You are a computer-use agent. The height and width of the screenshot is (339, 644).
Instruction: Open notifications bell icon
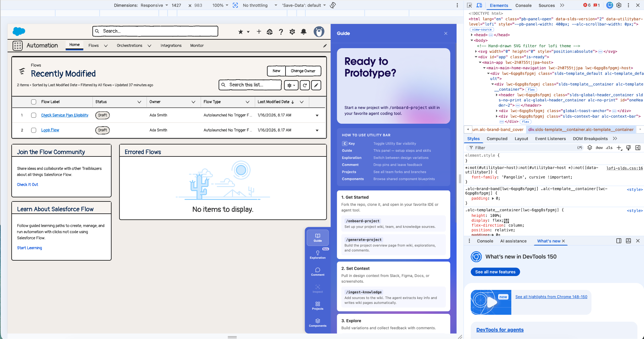point(303,32)
